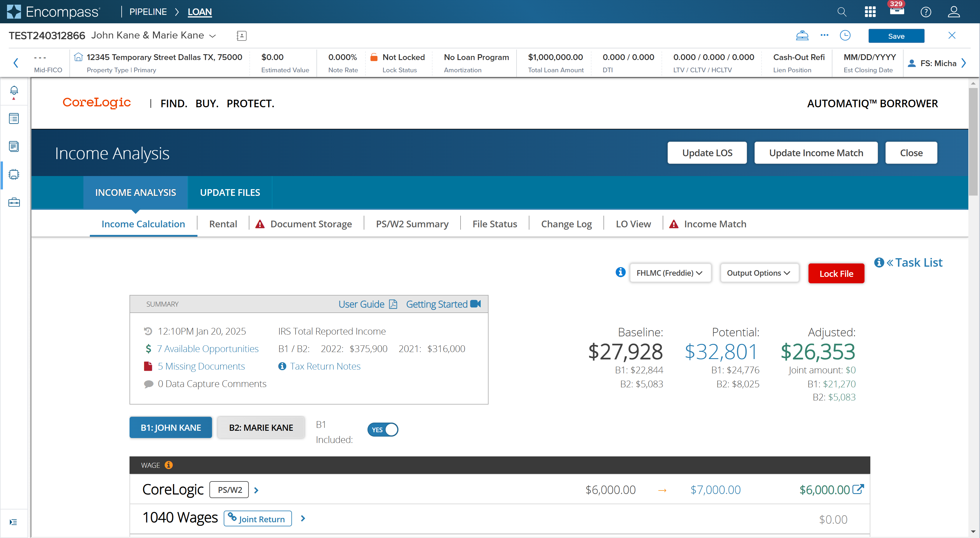This screenshot has height=538, width=980.
Task: Expand the 1040 Wages row chevron
Action: click(303, 518)
